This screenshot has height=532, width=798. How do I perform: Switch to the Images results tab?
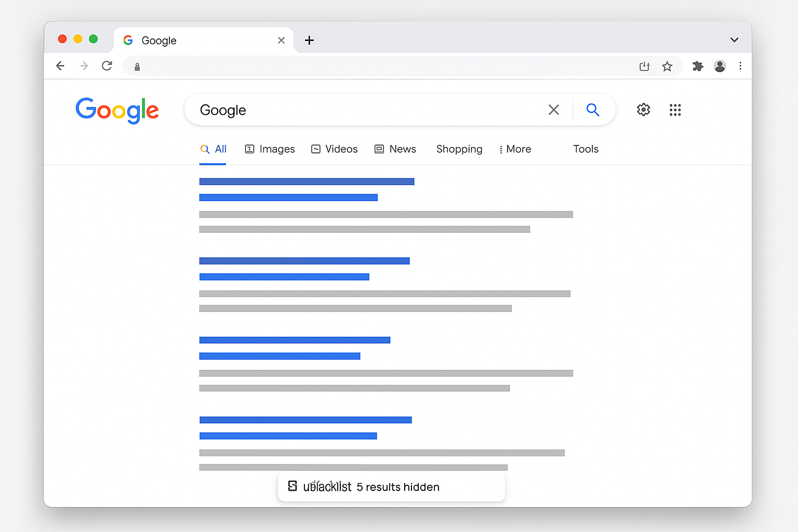pos(270,149)
